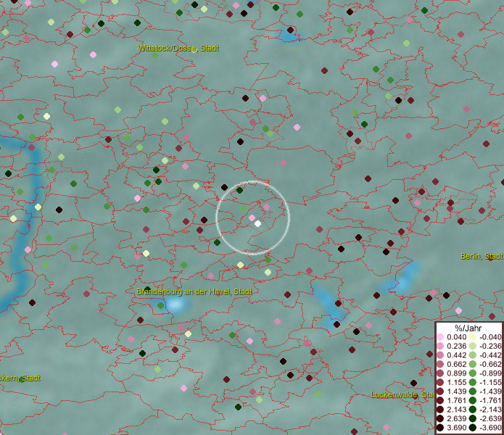Select the light pink marker inside the circle

pyautogui.click(x=252, y=217)
